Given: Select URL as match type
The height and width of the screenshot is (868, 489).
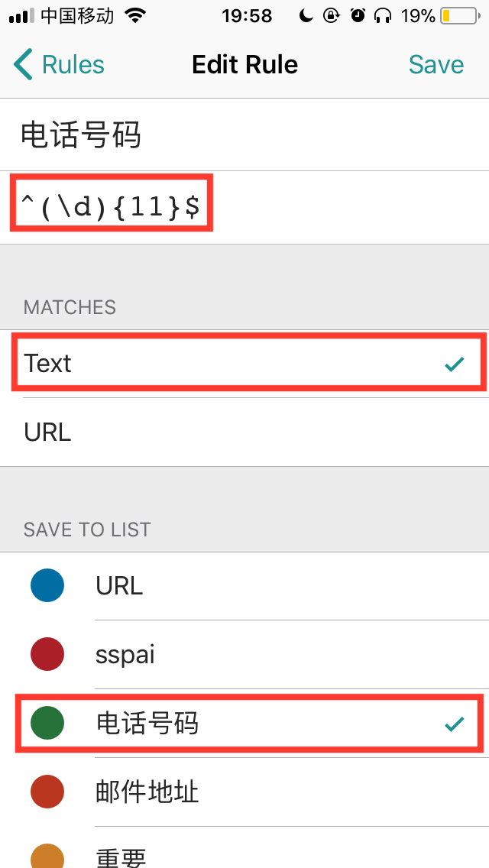Looking at the screenshot, I should tap(244, 432).
